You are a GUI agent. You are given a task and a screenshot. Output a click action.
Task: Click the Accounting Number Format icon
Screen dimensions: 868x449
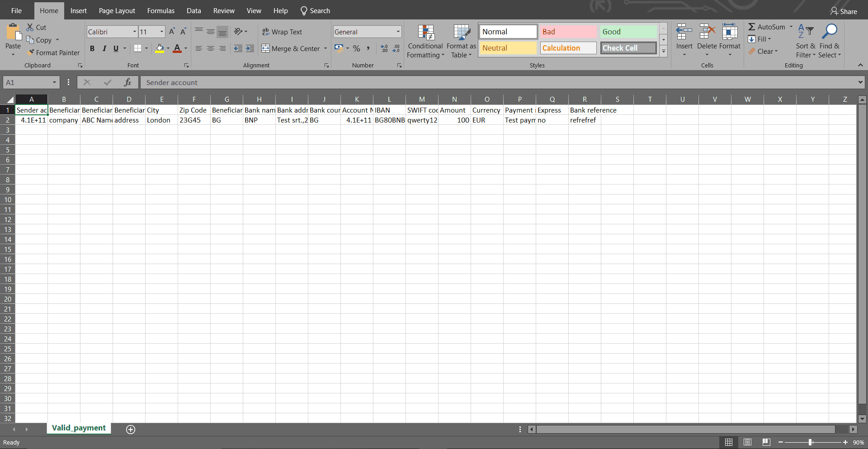(339, 48)
